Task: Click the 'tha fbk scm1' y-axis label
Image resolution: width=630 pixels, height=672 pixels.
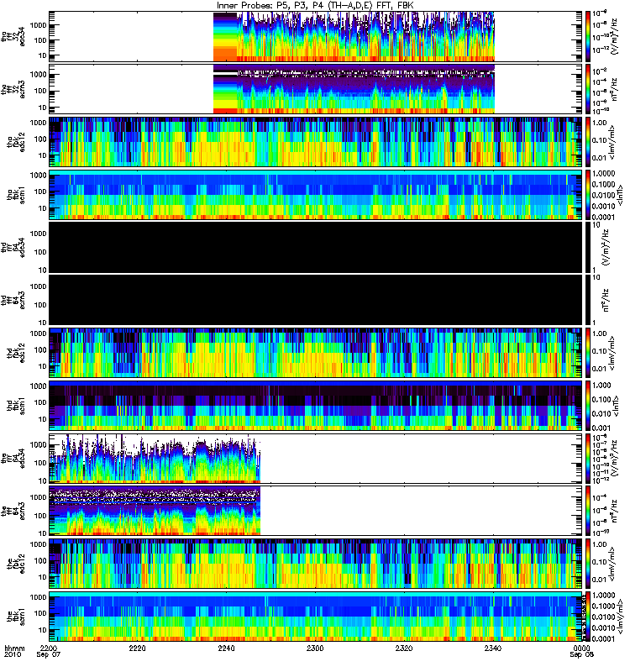Action: click(16, 195)
